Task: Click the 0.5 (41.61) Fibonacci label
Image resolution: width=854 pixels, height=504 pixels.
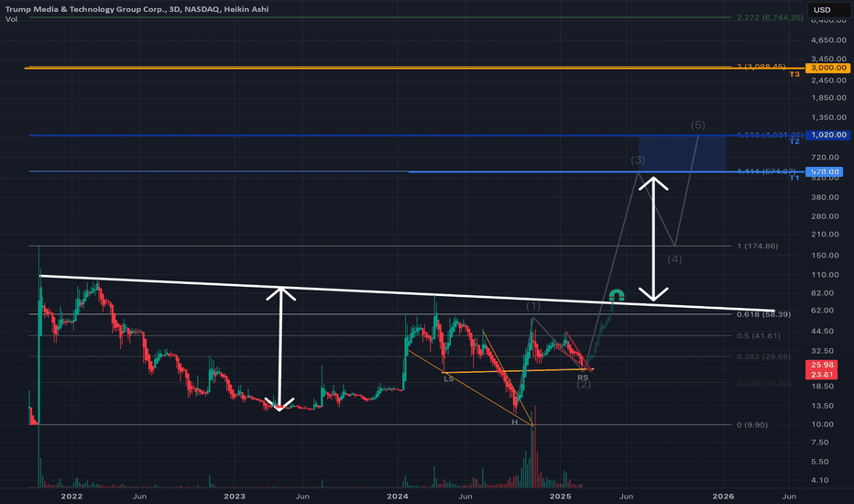Action: click(759, 335)
